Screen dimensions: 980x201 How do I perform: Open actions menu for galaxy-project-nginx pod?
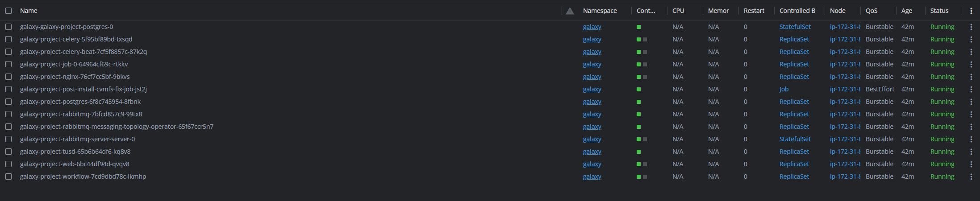coord(971,77)
